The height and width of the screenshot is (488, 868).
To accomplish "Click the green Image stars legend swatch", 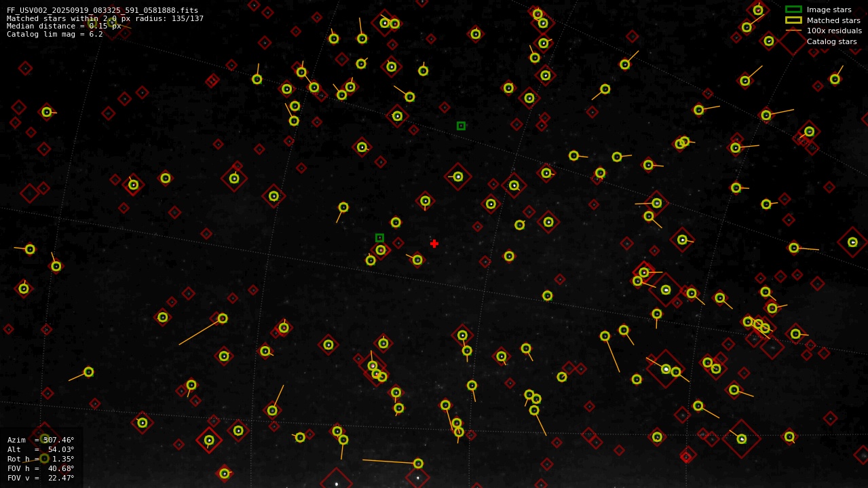I will coord(793,10).
